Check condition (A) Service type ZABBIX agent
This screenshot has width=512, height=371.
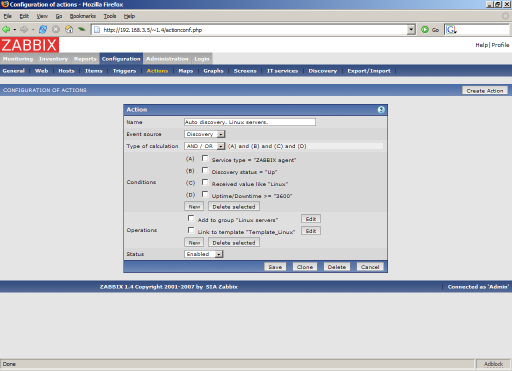pos(205,158)
